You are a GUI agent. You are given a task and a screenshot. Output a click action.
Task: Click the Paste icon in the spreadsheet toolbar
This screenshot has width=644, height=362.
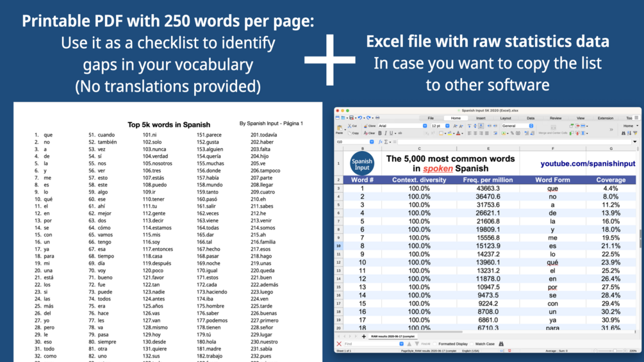tap(340, 128)
